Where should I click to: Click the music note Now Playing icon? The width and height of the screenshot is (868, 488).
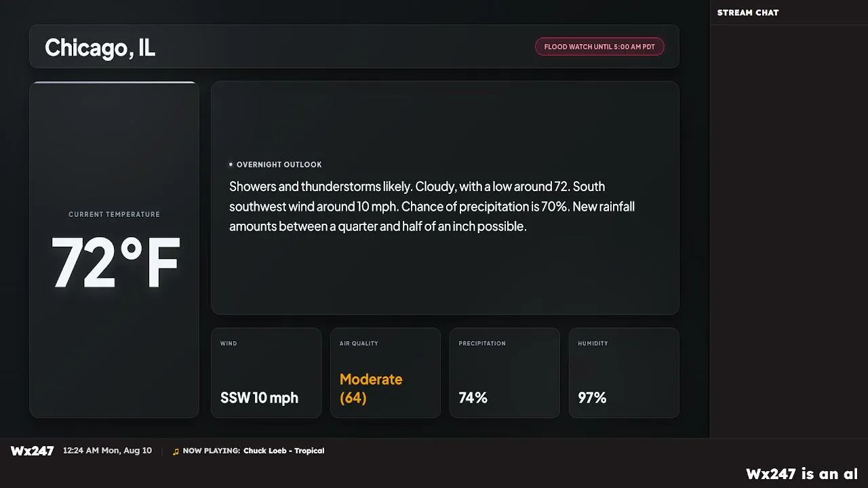pos(176,451)
